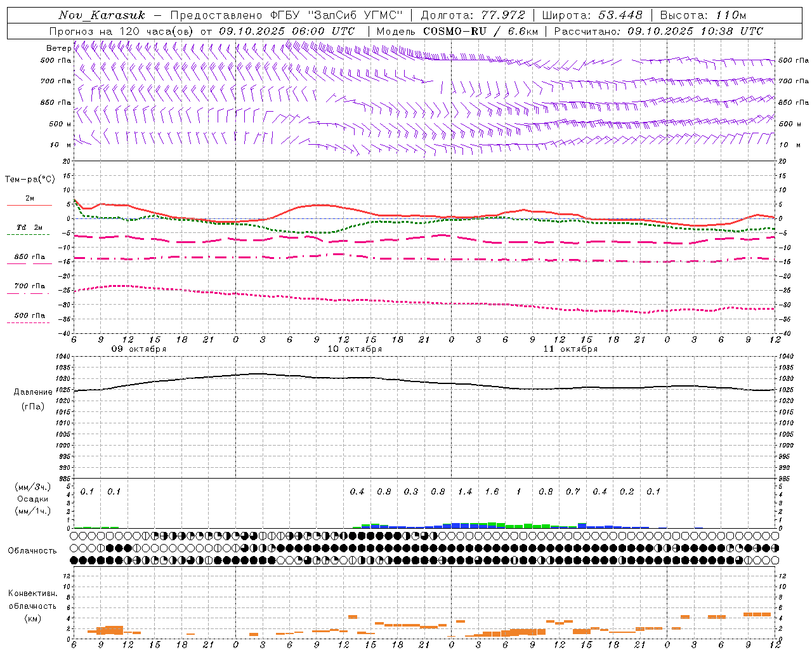Screen dimensions: 812x650
Task: Click the 'Высота: 110м' header text
Action: click(x=703, y=15)
